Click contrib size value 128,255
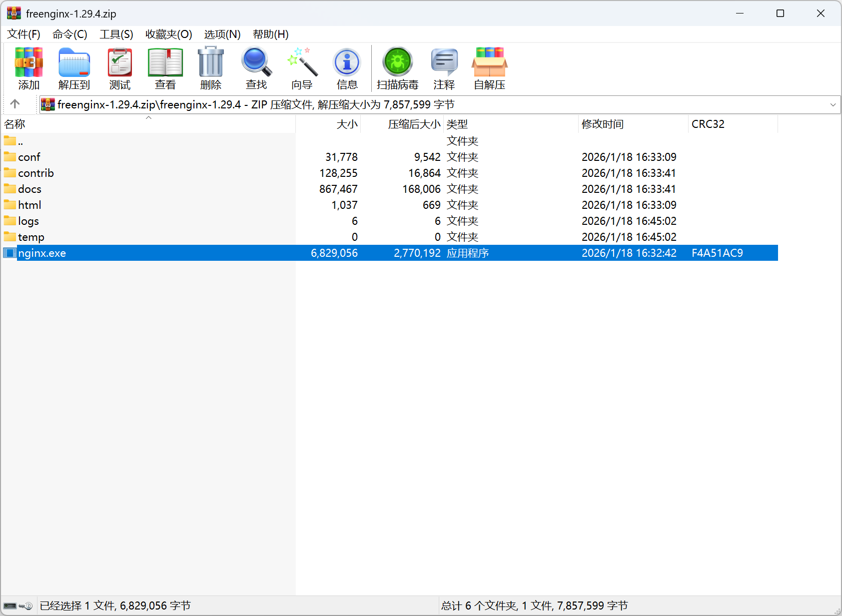The width and height of the screenshot is (842, 616). (338, 173)
